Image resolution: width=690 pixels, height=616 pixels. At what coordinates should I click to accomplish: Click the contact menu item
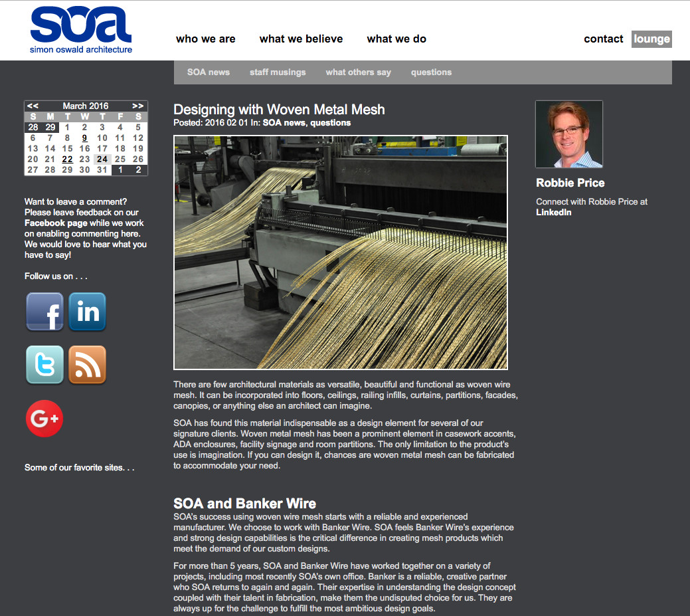click(603, 39)
